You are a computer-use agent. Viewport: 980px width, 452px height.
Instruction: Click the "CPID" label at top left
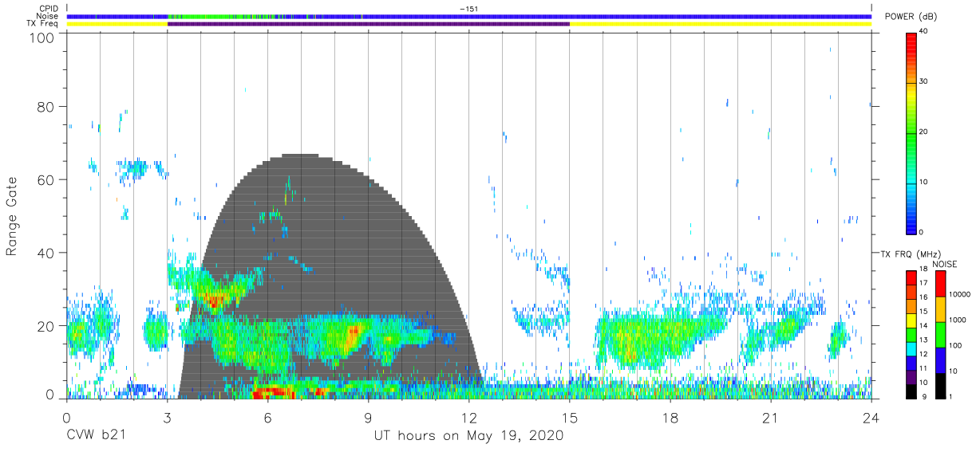49,8
